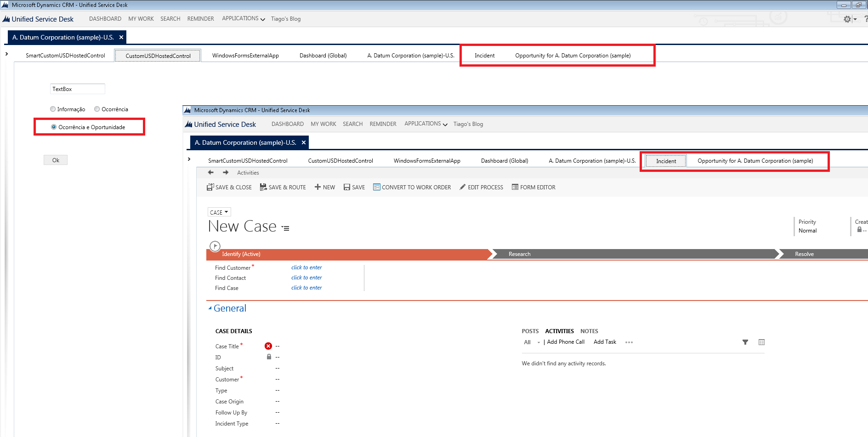This screenshot has width=868, height=437.
Task: Click the back arrow beside Activities
Action: (211, 172)
